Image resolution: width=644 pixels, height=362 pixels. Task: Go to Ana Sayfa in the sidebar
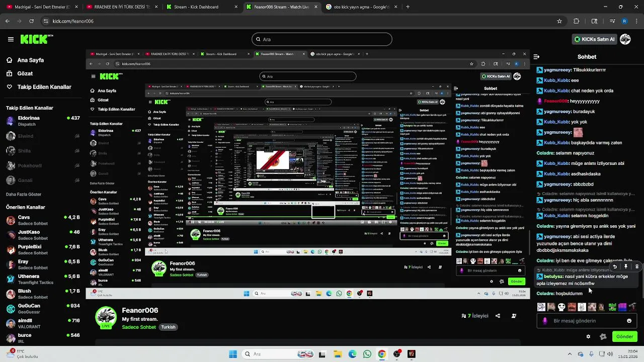click(31, 60)
